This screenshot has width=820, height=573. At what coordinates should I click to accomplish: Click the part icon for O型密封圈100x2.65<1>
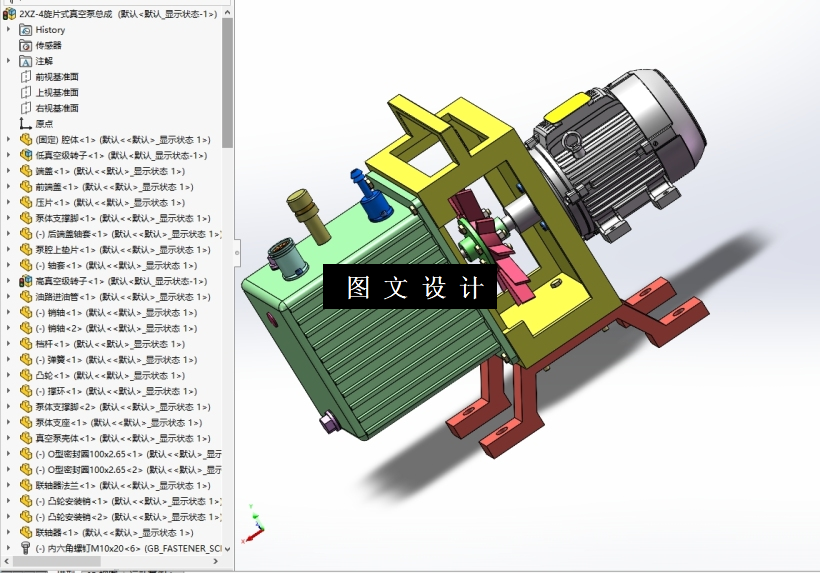[x=26, y=454]
